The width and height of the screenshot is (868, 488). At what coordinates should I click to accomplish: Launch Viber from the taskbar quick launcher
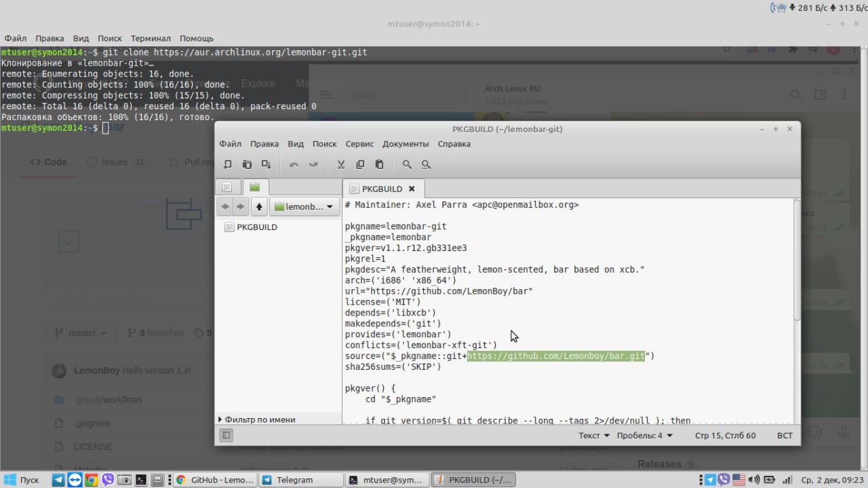107,480
